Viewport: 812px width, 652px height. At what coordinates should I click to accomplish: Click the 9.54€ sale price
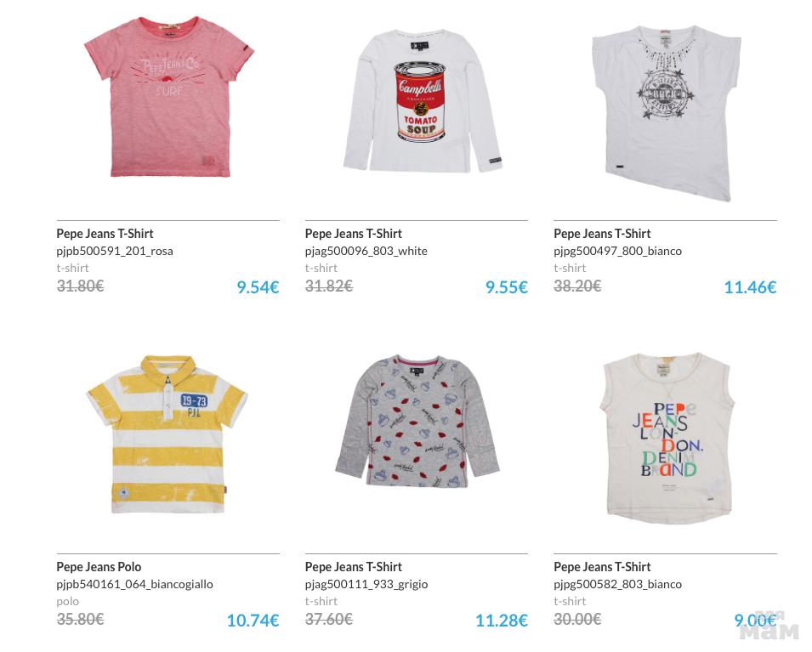pos(258,287)
